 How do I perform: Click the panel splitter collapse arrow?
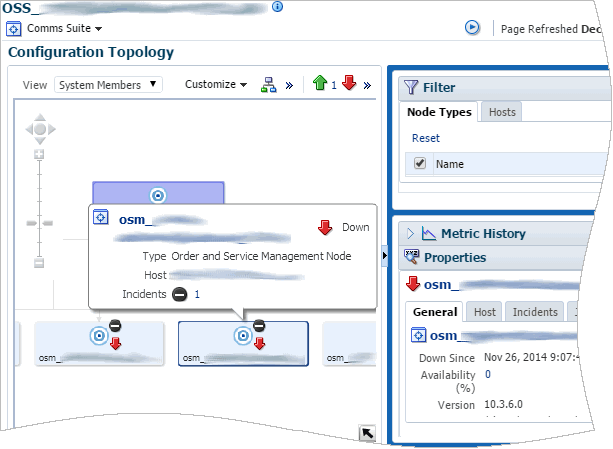385,256
